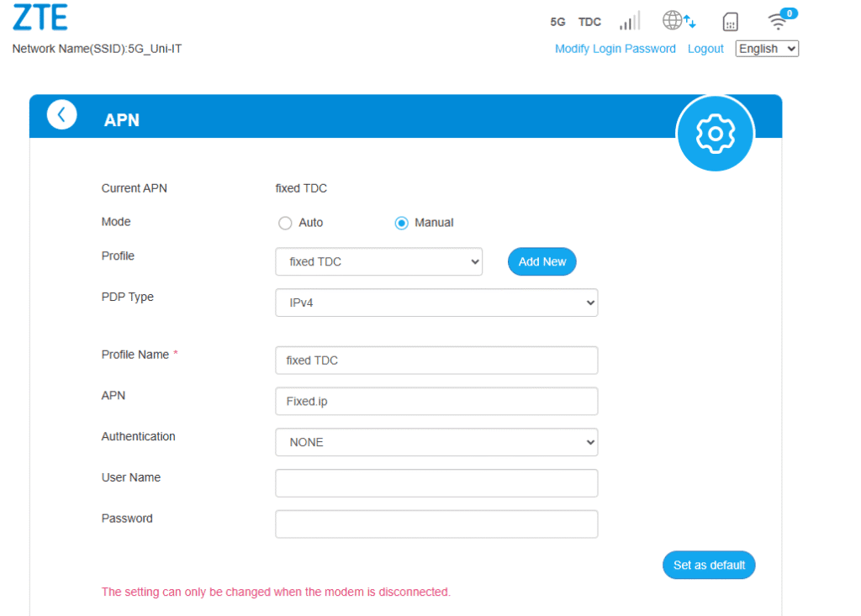
Task: Focus the Password input field
Action: coord(436,524)
